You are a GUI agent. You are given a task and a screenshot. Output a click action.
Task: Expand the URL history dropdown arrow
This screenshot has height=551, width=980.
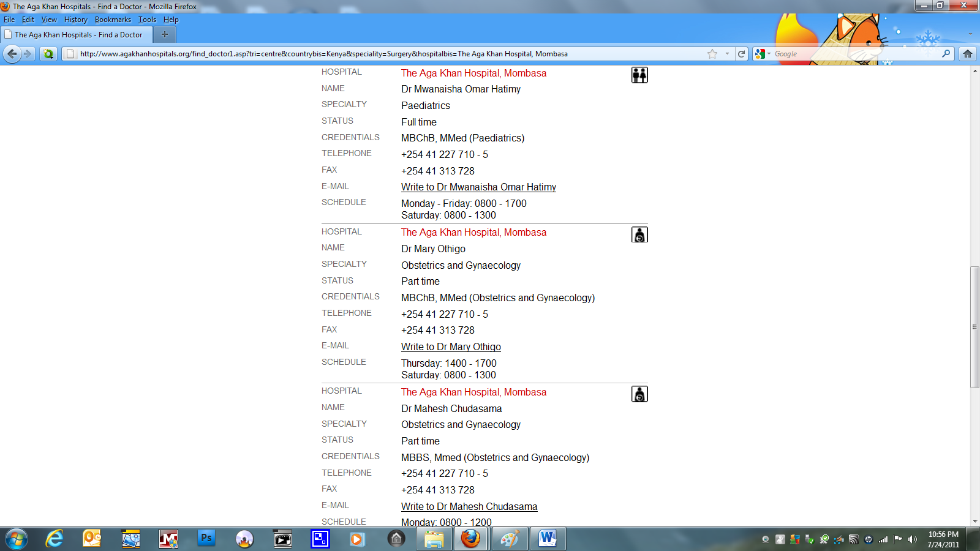(727, 54)
